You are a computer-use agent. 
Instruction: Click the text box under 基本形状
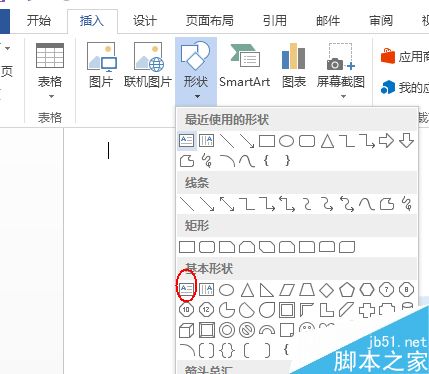(186, 289)
